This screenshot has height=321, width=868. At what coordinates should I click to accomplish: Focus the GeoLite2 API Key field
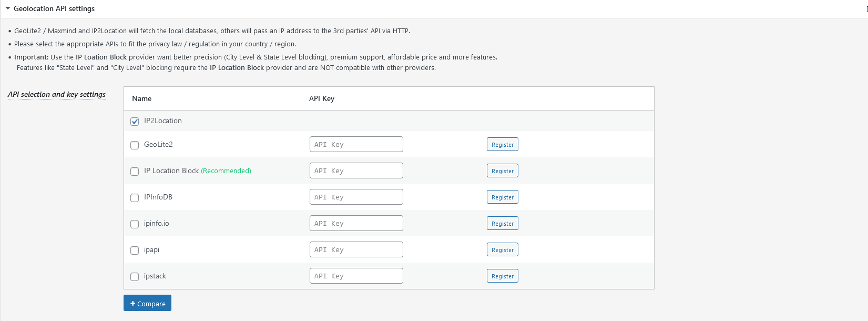[x=356, y=144]
